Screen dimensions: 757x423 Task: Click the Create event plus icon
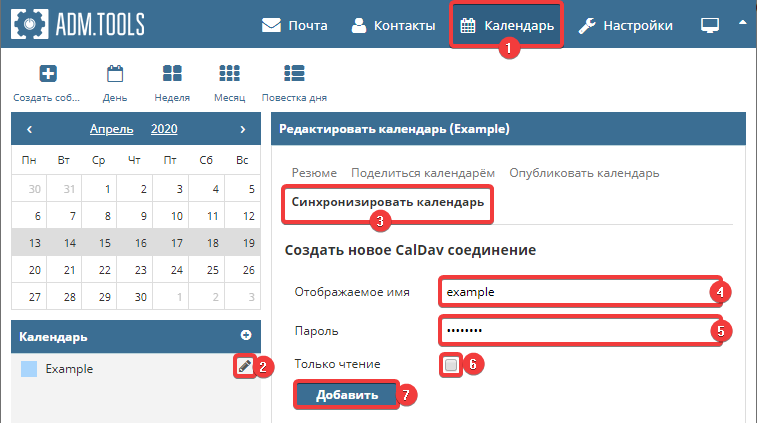click(x=47, y=74)
